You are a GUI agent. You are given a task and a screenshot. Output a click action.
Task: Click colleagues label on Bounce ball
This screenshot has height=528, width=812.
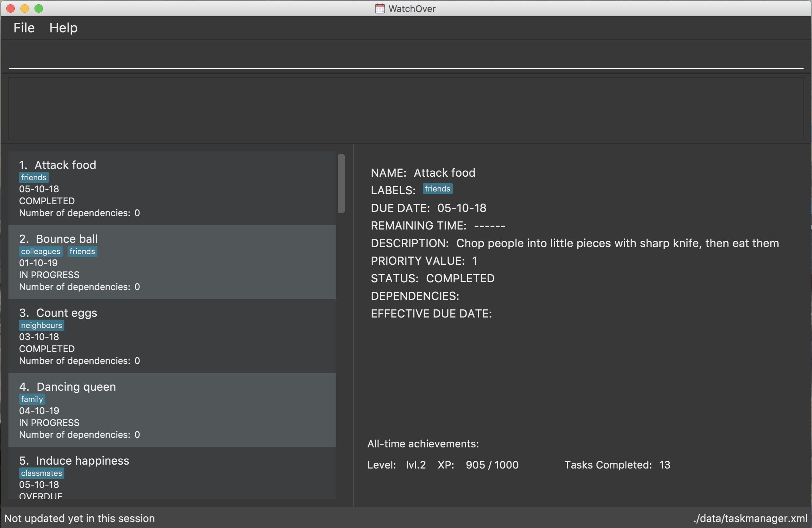coord(41,251)
